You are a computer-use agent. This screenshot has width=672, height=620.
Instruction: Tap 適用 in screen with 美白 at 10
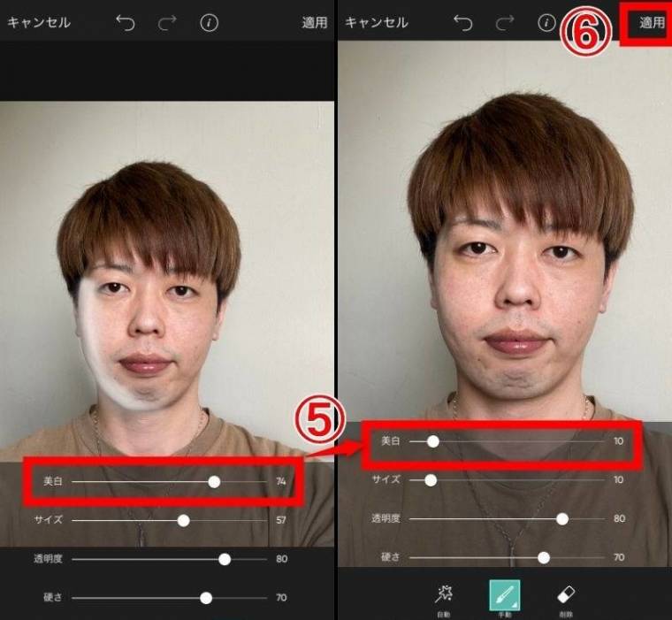pyautogui.click(x=652, y=22)
